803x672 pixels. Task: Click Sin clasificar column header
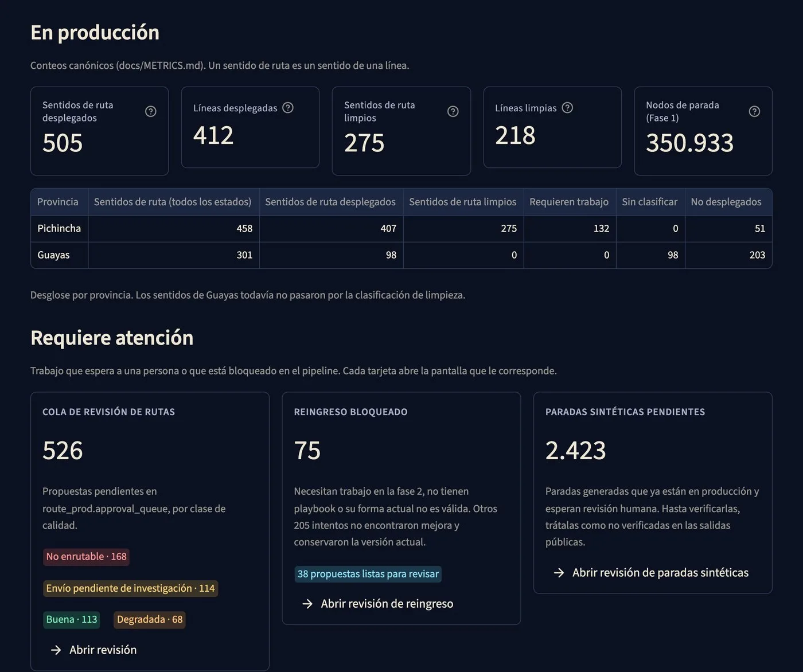point(650,202)
